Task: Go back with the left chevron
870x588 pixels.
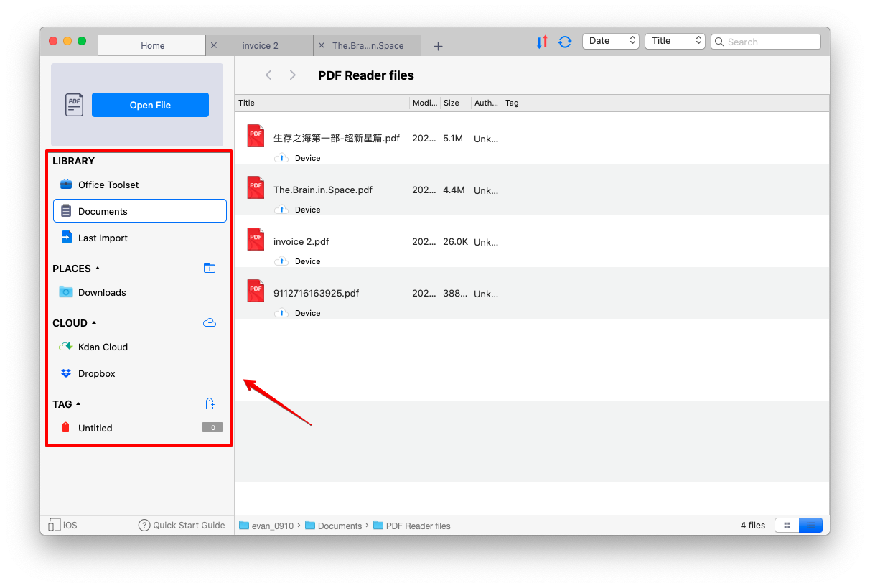Action: click(x=268, y=75)
